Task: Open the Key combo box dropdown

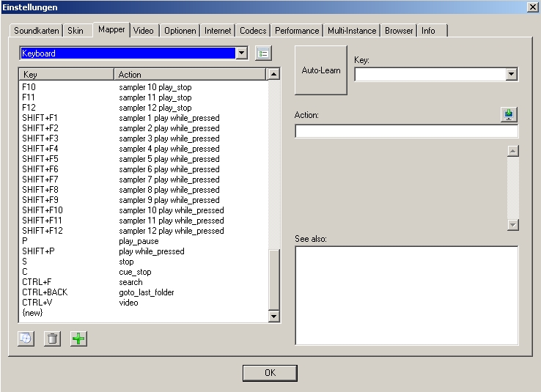Action: pos(511,74)
